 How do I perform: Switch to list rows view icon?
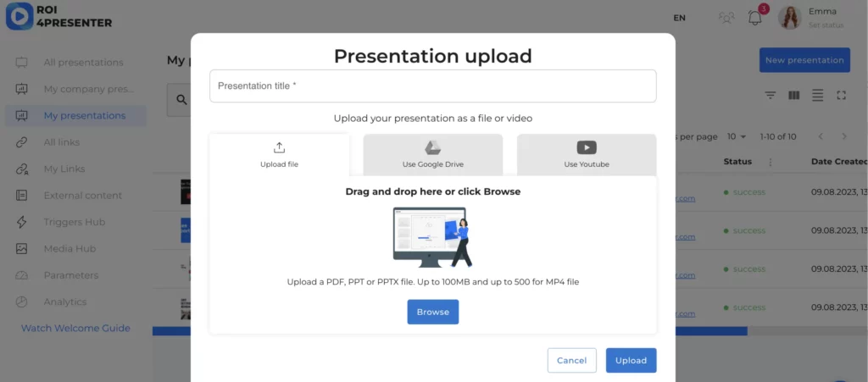point(818,95)
